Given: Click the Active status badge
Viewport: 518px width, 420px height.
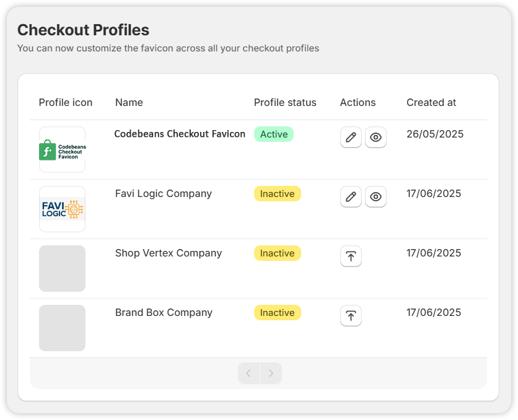Looking at the screenshot, I should click(x=274, y=134).
